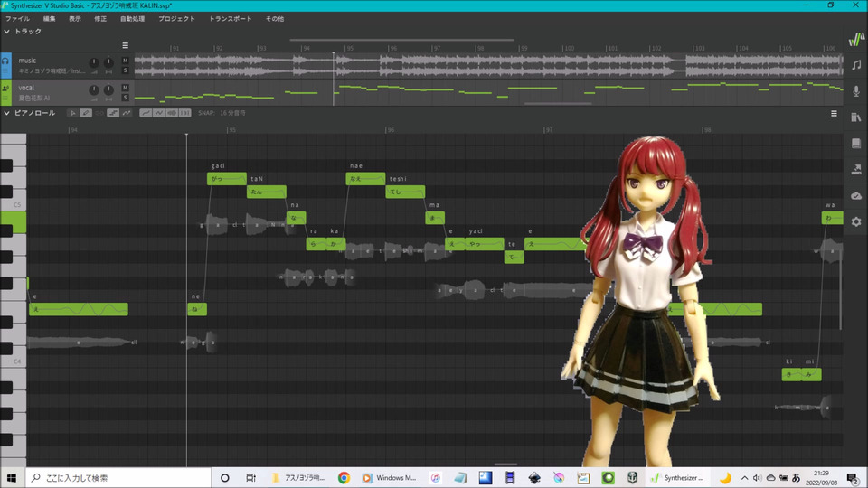Expand hidden system tray icons
868x488 pixels.
tap(744, 477)
